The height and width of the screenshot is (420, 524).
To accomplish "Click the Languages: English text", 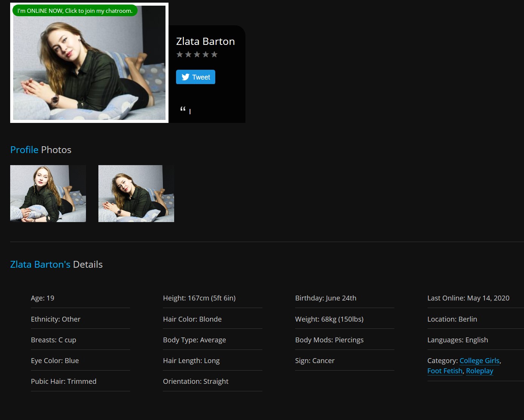I will pos(458,340).
